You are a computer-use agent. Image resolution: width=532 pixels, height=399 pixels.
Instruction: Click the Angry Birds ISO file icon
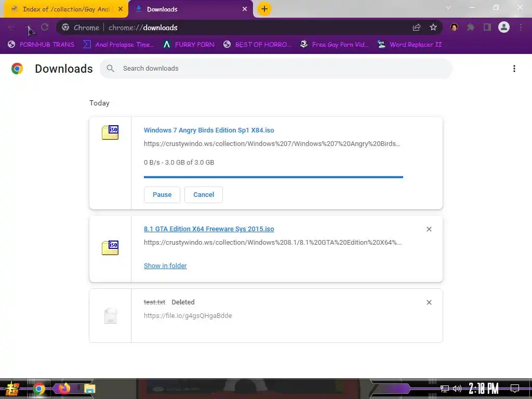(x=110, y=132)
